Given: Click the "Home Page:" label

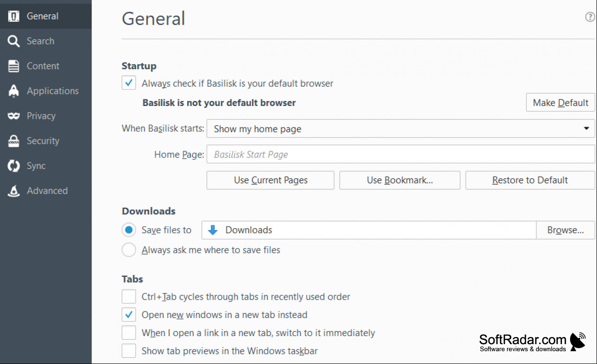Looking at the screenshot, I should point(179,155).
